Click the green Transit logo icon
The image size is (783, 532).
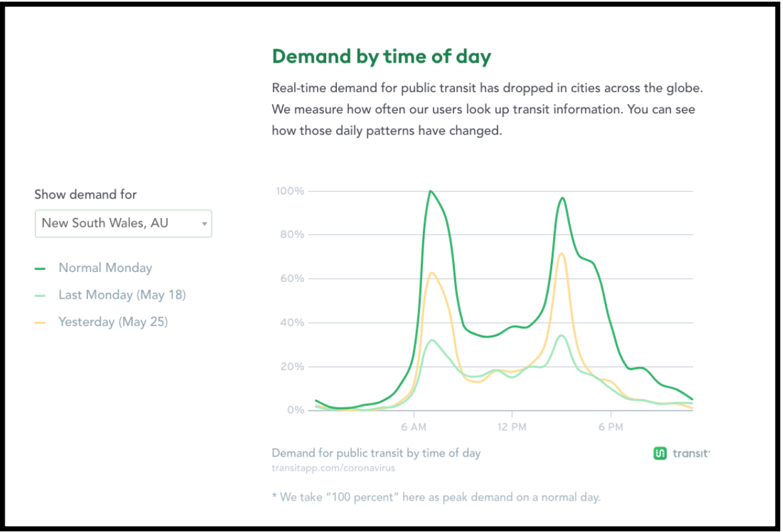[x=660, y=453]
